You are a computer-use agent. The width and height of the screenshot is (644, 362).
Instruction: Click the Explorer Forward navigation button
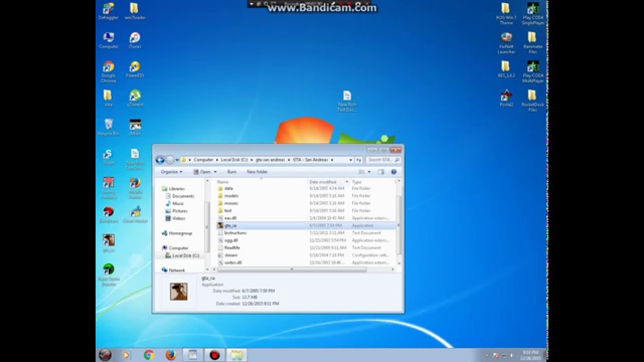[170, 160]
